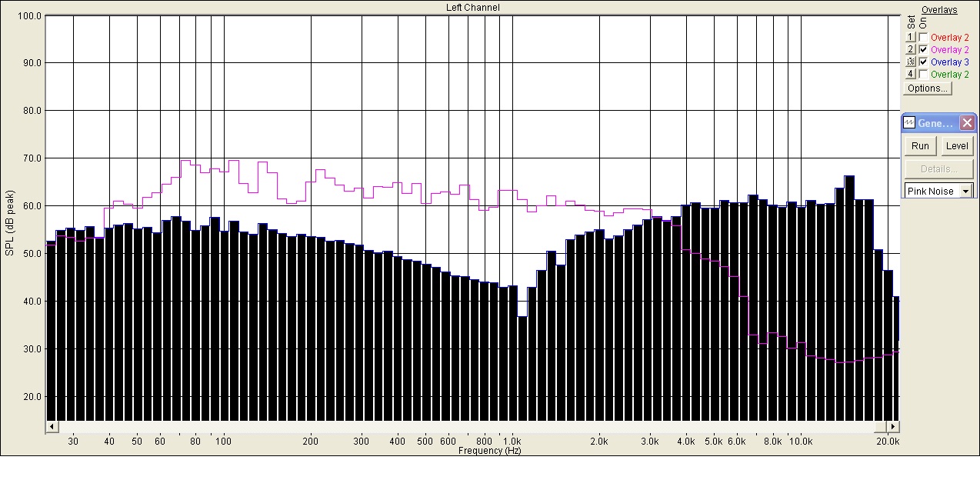The height and width of the screenshot is (490, 980).
Task: Click overlay Set button 4
Action: [911, 74]
